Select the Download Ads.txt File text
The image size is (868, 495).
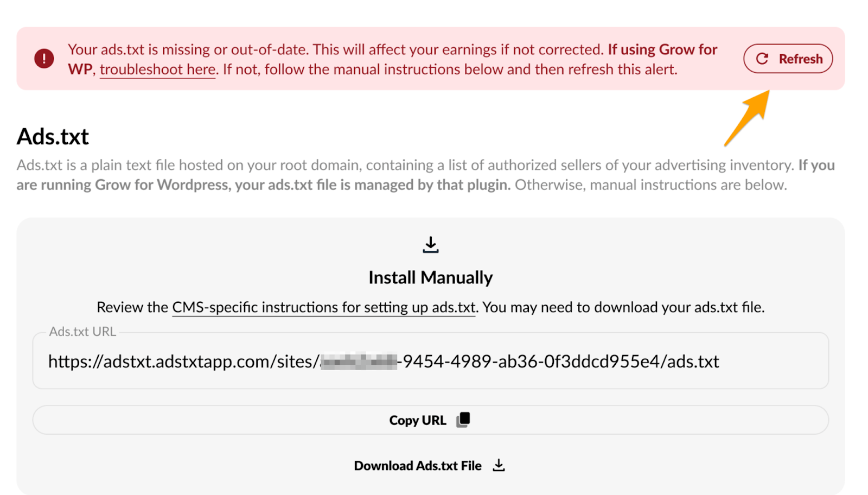tap(417, 466)
